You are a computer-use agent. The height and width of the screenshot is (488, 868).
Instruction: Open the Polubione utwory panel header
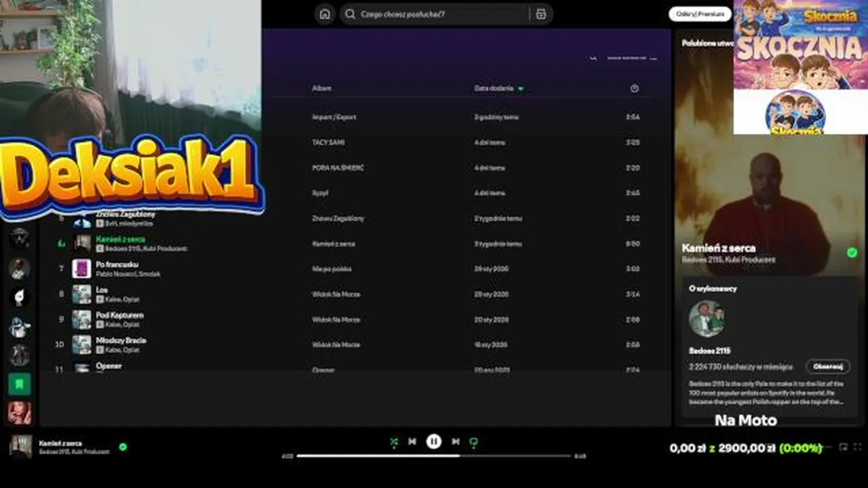point(708,43)
